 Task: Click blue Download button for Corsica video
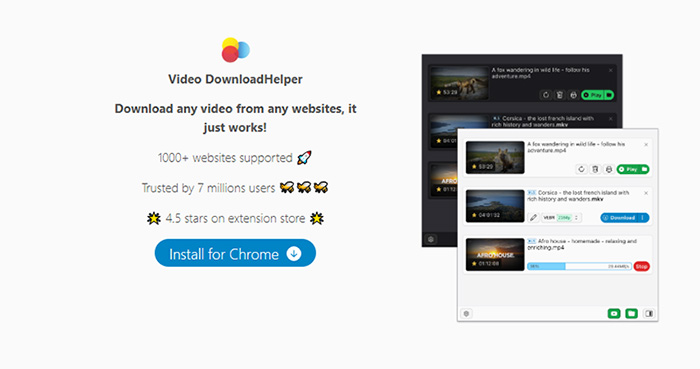[x=619, y=218]
